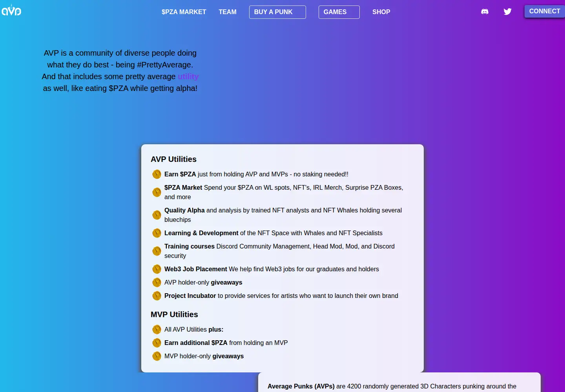Click coin icon beside Earn $PZA just from holding
Screen dimensions: 565x392
[x=157, y=174]
